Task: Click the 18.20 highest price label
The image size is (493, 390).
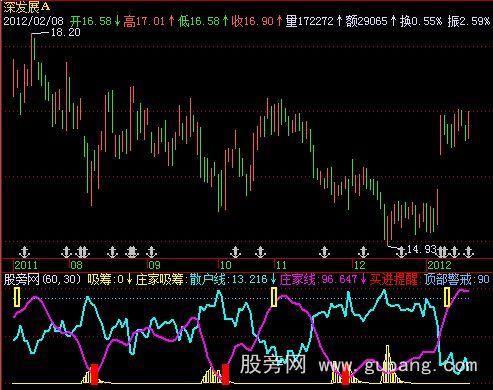Action: pyautogui.click(x=66, y=32)
